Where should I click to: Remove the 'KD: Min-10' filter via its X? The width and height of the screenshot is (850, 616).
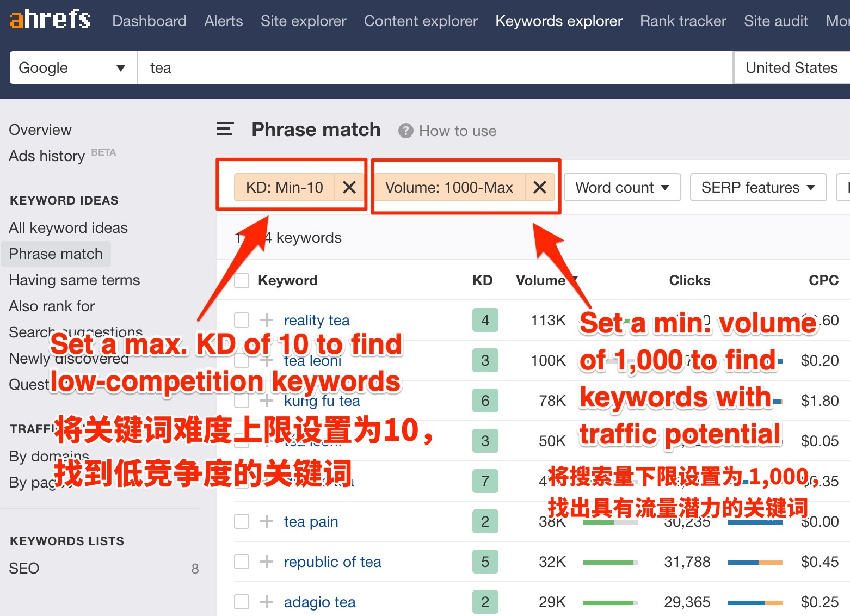[349, 187]
